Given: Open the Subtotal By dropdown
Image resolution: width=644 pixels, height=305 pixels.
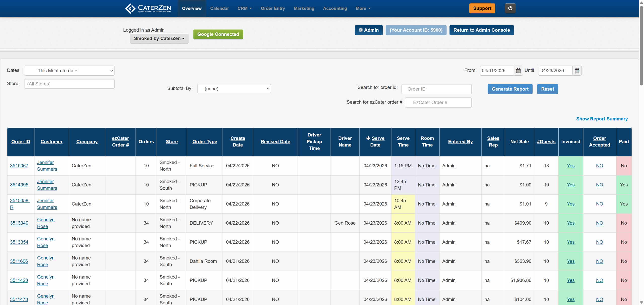Looking at the screenshot, I should tap(234, 89).
